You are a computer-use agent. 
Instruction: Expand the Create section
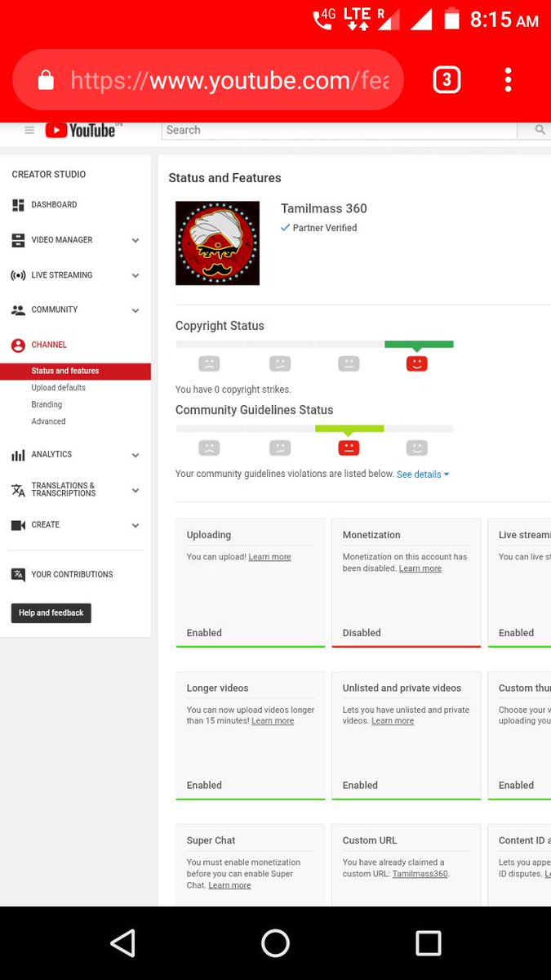coord(136,526)
